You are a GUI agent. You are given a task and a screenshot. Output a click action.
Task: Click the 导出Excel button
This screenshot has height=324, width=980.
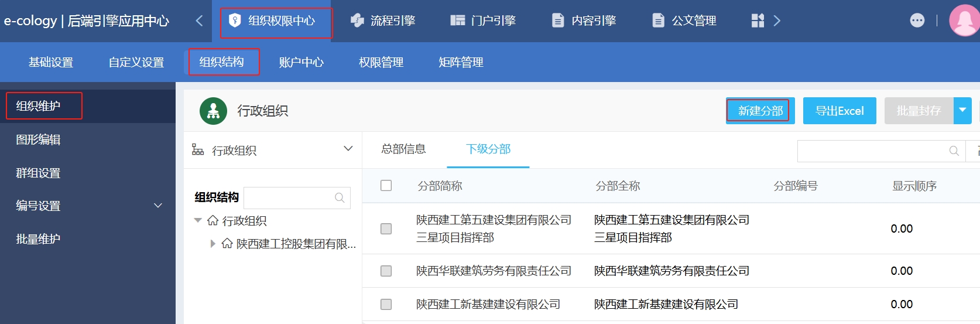(x=839, y=111)
